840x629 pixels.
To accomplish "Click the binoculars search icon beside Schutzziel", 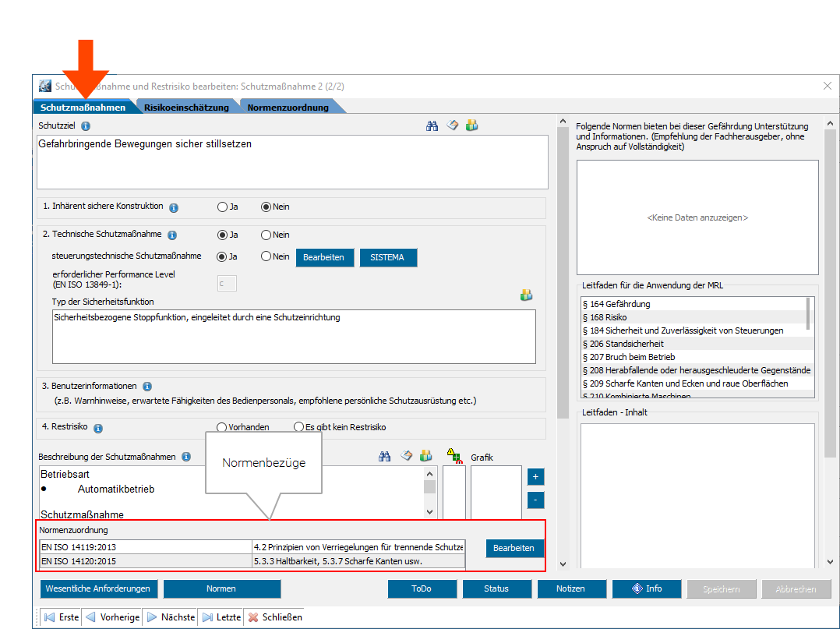I will pyautogui.click(x=432, y=125).
